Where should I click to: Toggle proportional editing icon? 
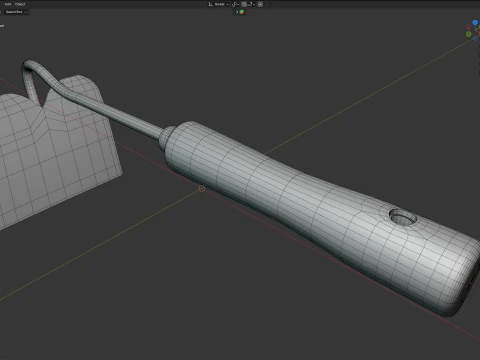260,4
